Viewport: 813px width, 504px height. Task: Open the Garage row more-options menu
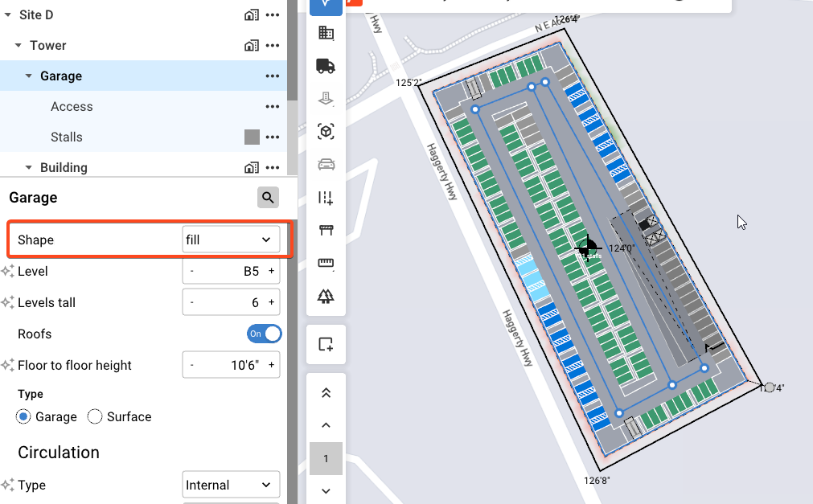point(272,76)
